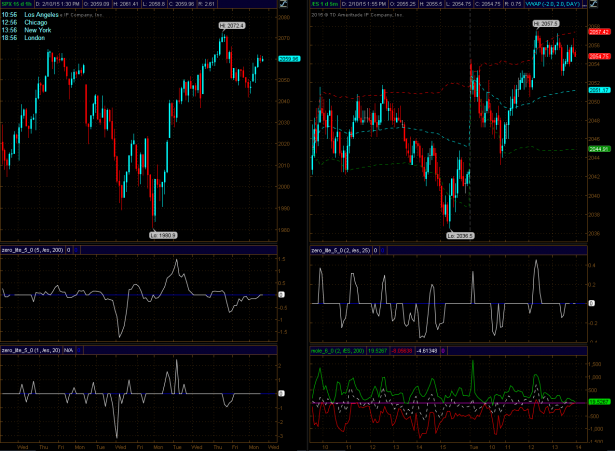Image resolution: width=615 pixels, height=451 pixels.
Task: Click the Lo: 2036.5 bubble on ES chart
Action: click(459, 235)
